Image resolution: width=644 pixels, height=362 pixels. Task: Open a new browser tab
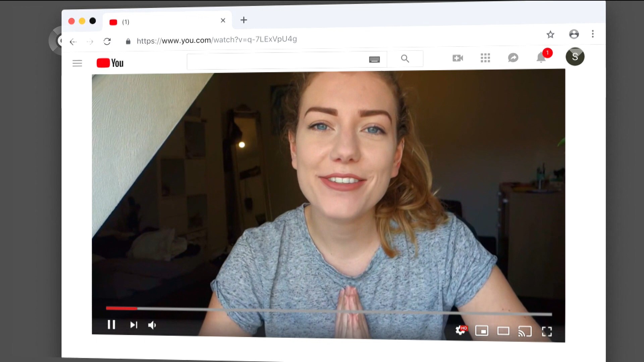point(244,20)
